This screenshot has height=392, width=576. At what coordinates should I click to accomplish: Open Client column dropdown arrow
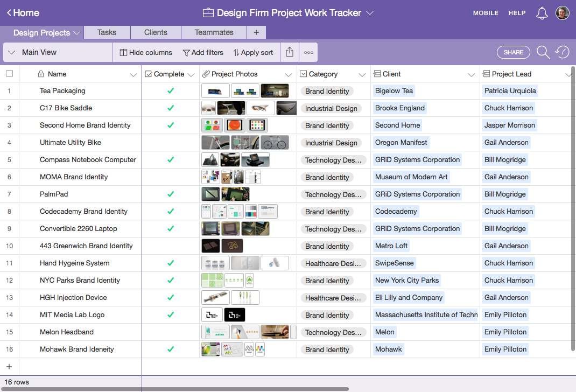coord(472,75)
